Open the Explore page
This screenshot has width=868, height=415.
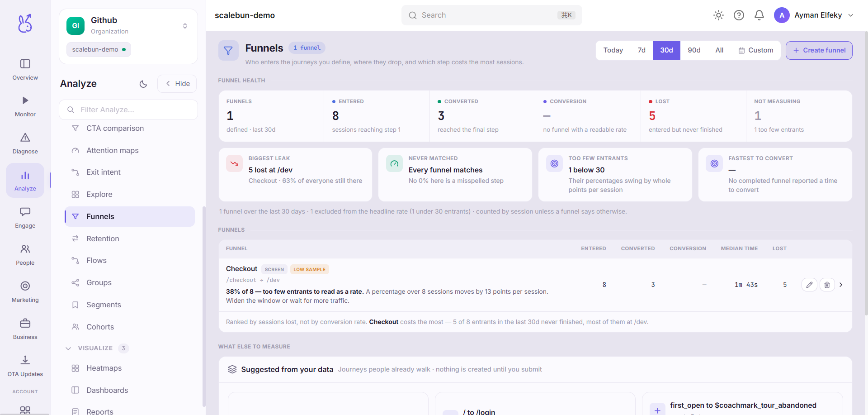point(130,194)
